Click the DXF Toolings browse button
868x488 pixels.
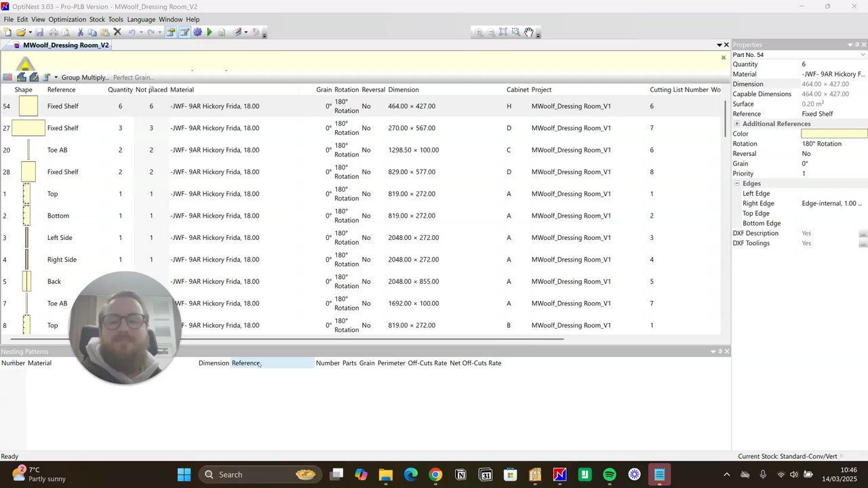click(x=863, y=243)
